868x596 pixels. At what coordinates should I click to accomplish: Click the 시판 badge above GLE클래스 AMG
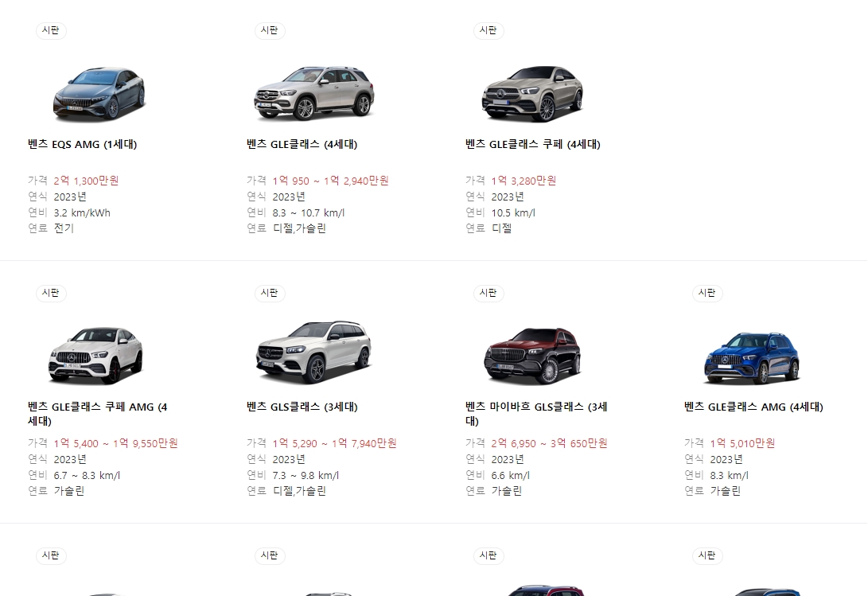707,293
